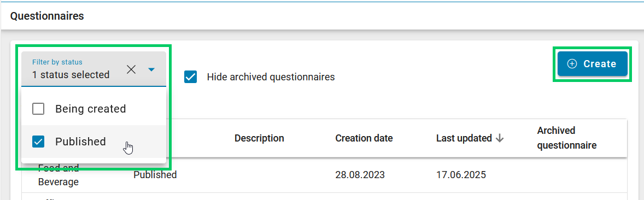644x200 pixels.
Task: Select the "1 status selected" text
Action: 71,75
